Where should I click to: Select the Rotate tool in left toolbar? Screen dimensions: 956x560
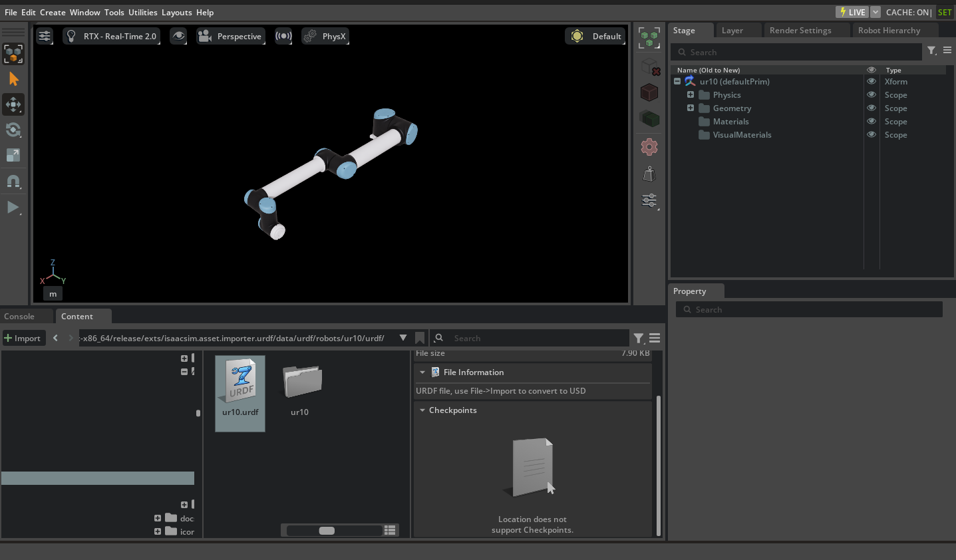tap(13, 130)
